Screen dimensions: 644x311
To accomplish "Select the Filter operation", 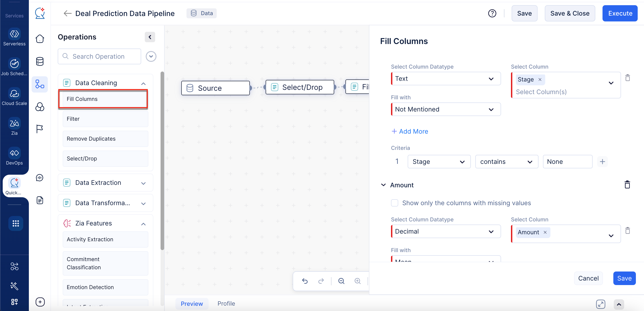I will (105, 119).
